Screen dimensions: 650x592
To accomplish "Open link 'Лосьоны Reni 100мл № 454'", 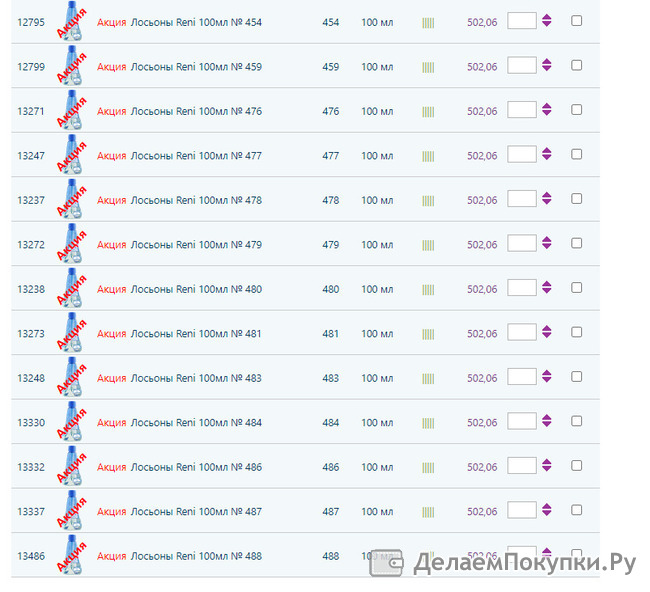I will point(196,22).
